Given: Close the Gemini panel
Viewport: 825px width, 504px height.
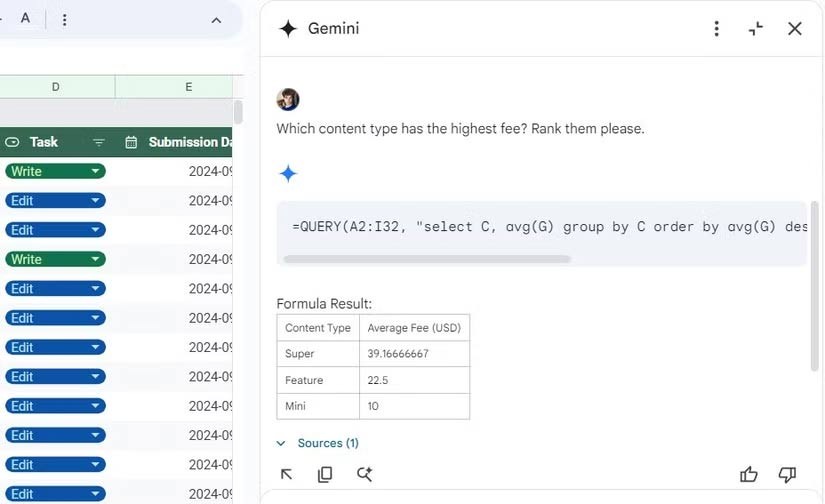Looking at the screenshot, I should [795, 29].
